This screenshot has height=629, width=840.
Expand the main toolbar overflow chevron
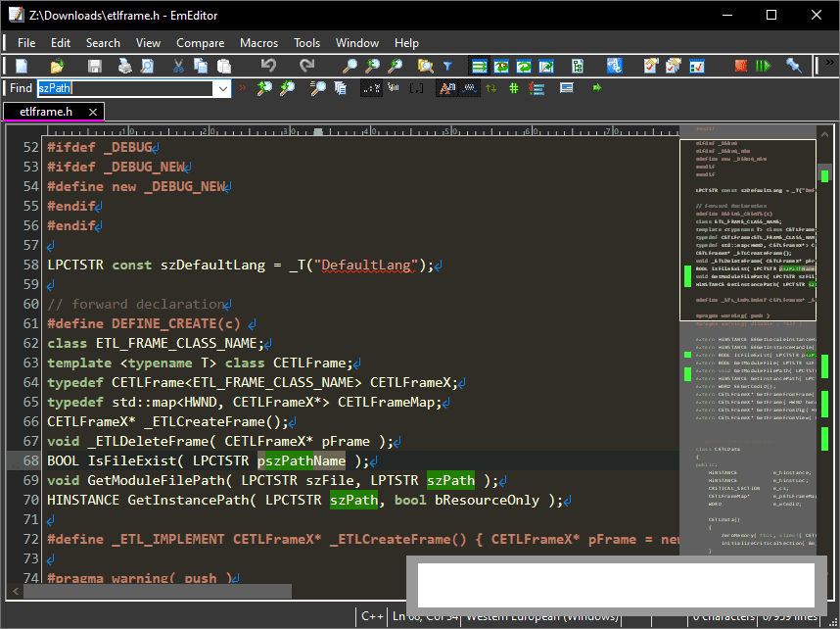point(830,62)
